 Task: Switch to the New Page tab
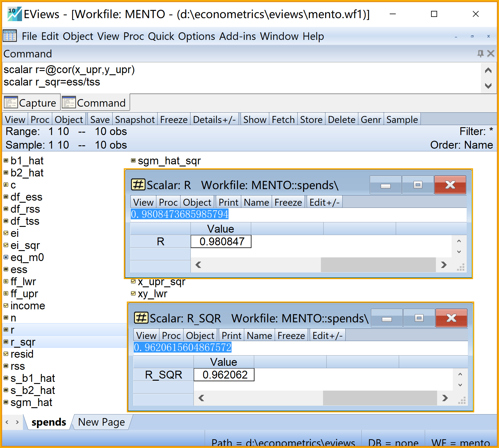point(101,422)
